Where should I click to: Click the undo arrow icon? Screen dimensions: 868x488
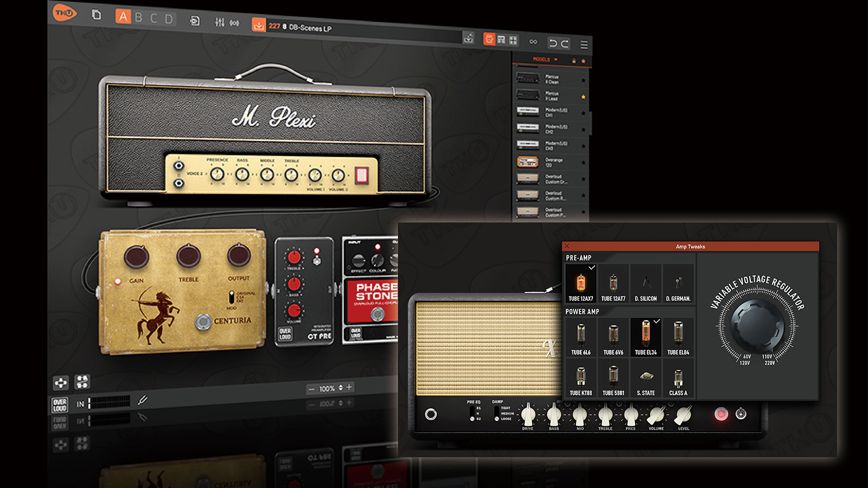tap(553, 43)
